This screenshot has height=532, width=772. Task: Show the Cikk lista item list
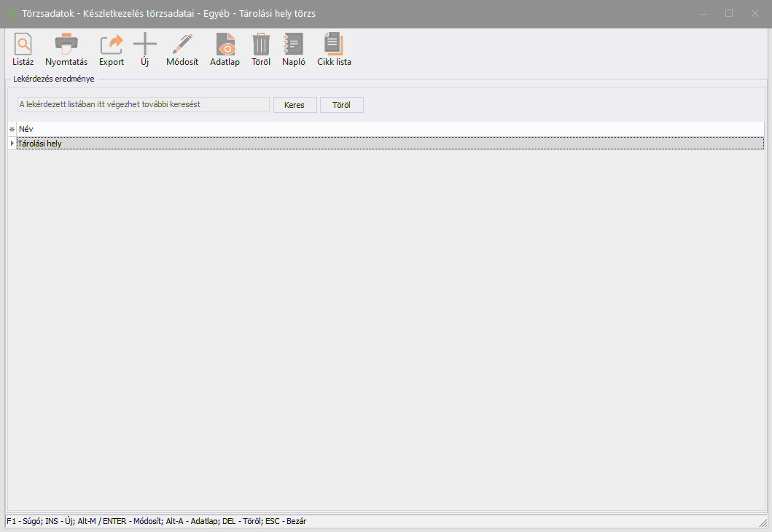click(334, 46)
